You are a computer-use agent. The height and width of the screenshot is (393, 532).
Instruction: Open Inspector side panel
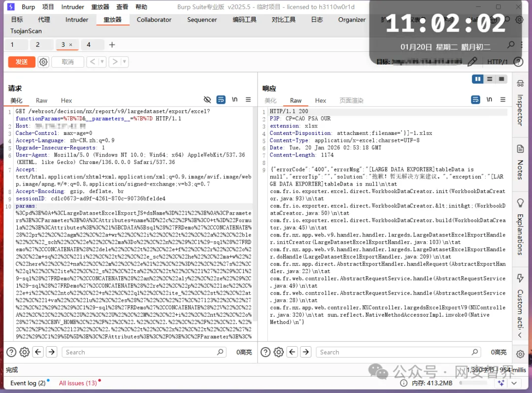[x=520, y=103]
